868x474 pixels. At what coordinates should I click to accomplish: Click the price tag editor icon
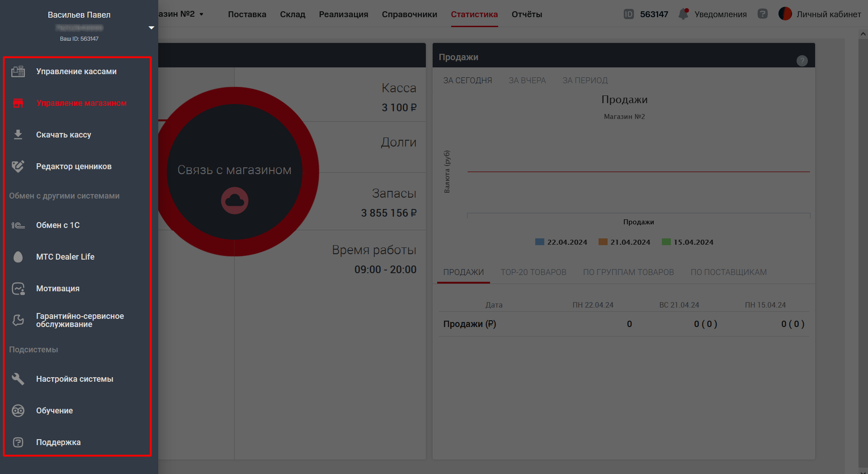coord(18,166)
